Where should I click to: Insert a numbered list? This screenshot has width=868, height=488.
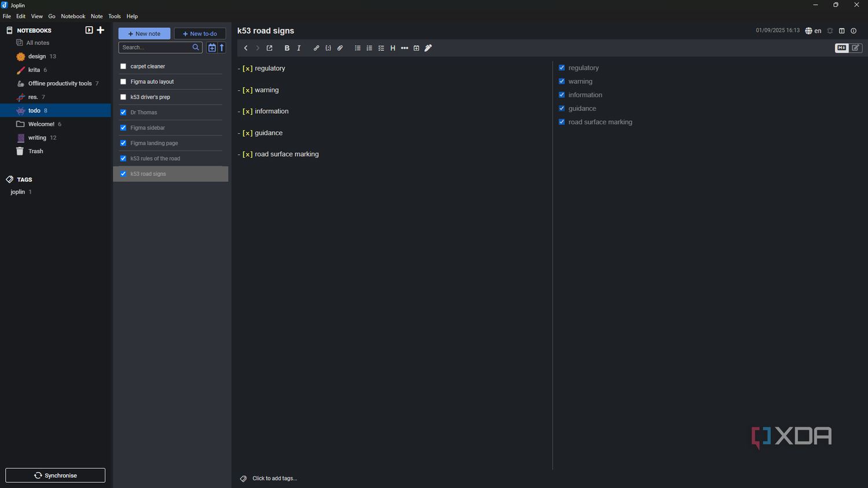click(x=369, y=48)
